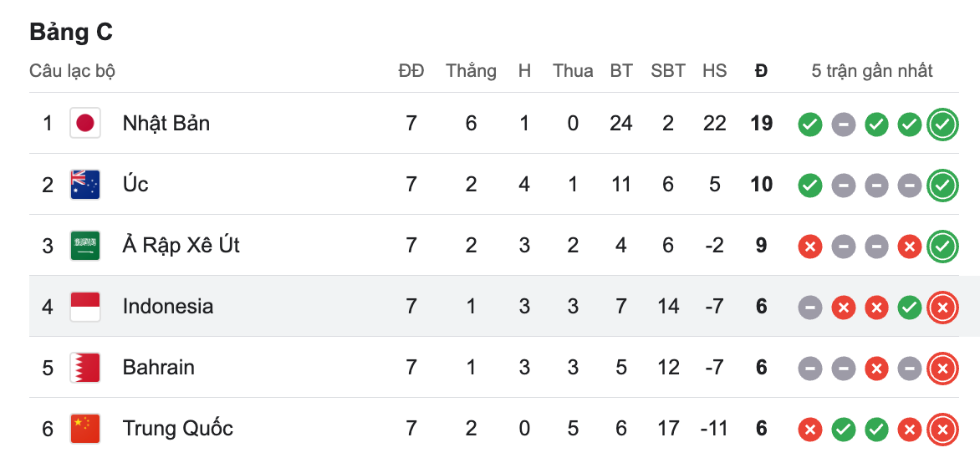Click the Saudi Arabia flag icon
980x468 pixels.
pyautogui.click(x=84, y=246)
